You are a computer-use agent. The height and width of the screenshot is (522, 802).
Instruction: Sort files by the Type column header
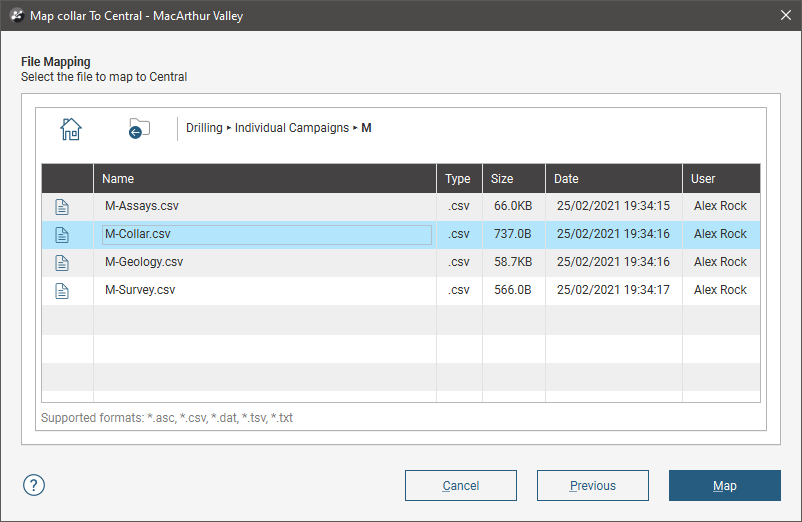pyautogui.click(x=458, y=179)
